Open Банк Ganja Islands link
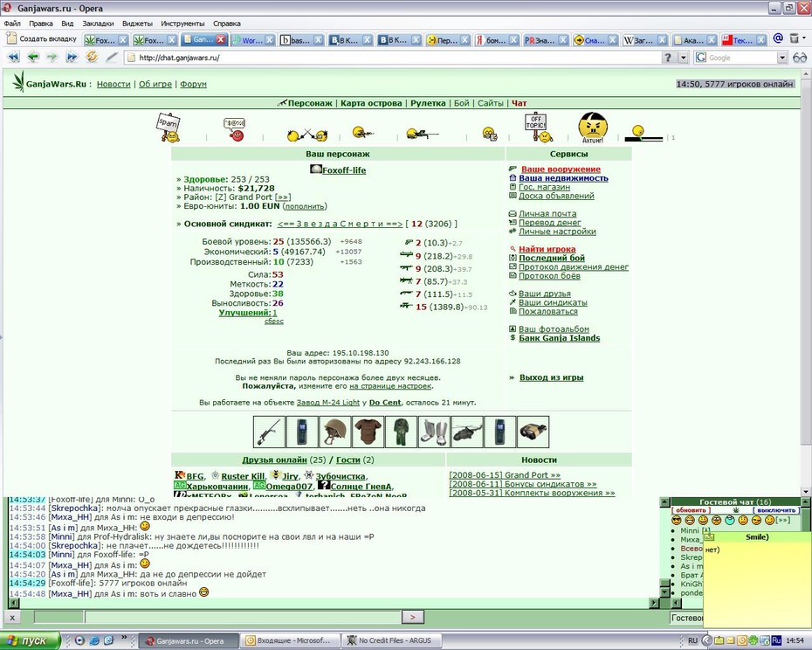Screen dimensions: 812x650 tap(560, 338)
